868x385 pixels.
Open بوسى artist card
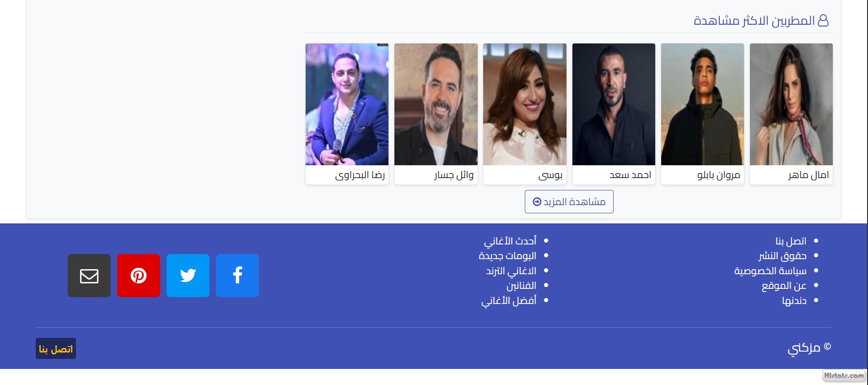point(525,114)
